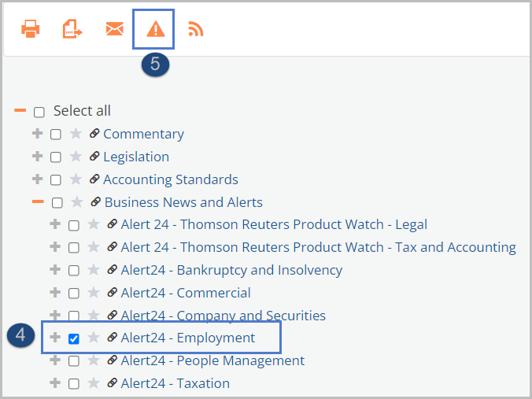This screenshot has width=532, height=399.
Task: Tick the Alert24 - Commercial checkbox
Action: coord(74,293)
